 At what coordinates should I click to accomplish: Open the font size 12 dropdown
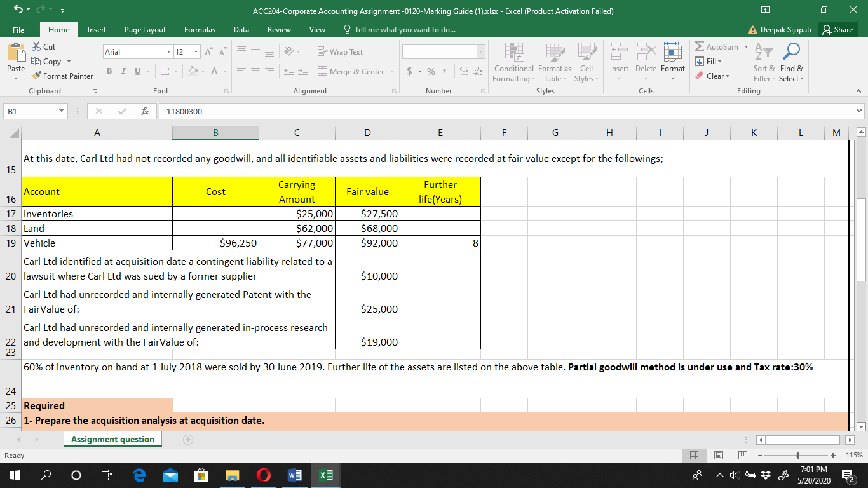196,52
